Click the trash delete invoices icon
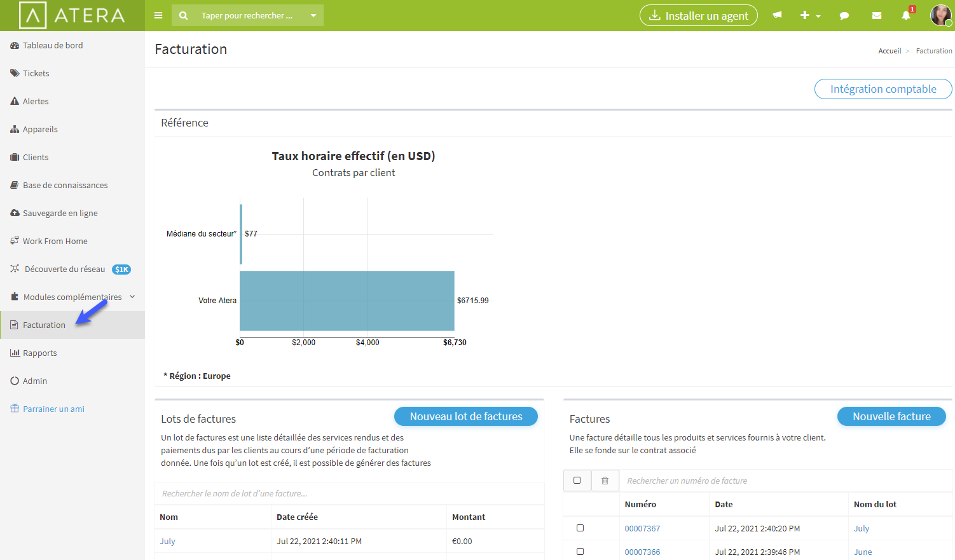955x560 pixels. click(x=605, y=481)
